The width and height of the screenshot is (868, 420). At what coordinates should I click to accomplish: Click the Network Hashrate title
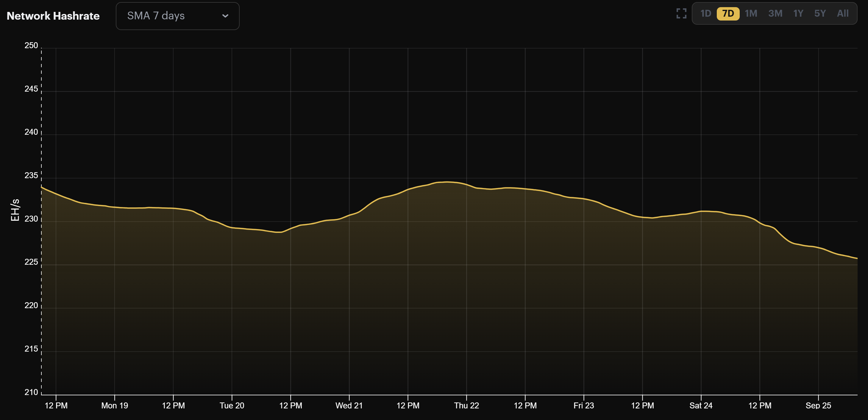click(x=53, y=16)
